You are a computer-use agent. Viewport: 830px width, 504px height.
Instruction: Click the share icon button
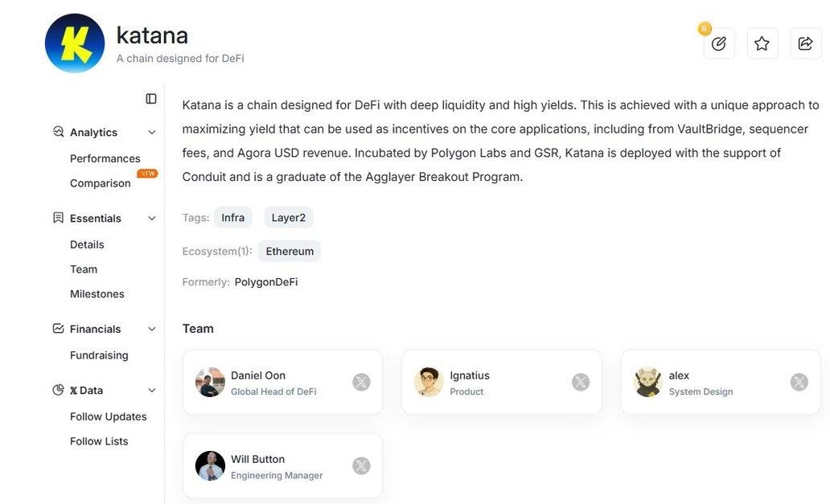point(805,43)
